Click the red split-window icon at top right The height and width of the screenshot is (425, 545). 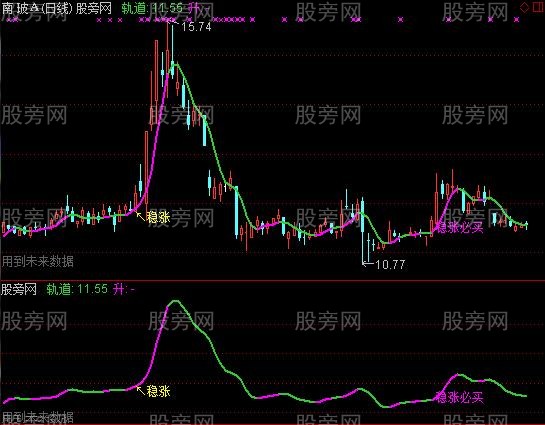click(x=539, y=7)
